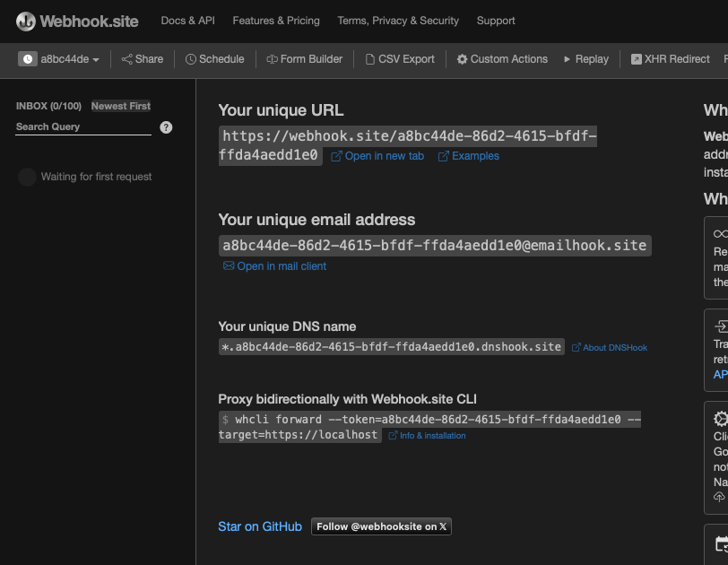Open the Form Builder
This screenshot has width=728, height=565.
click(x=305, y=59)
